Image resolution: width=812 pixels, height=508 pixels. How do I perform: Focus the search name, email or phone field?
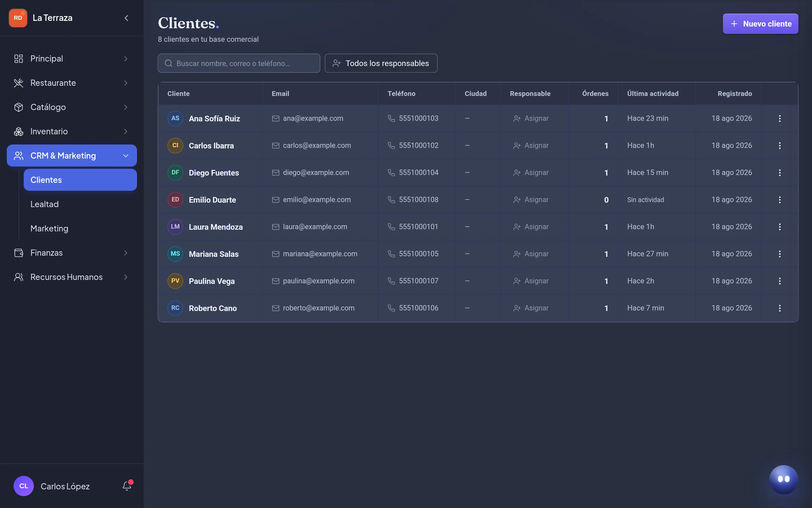(x=239, y=63)
